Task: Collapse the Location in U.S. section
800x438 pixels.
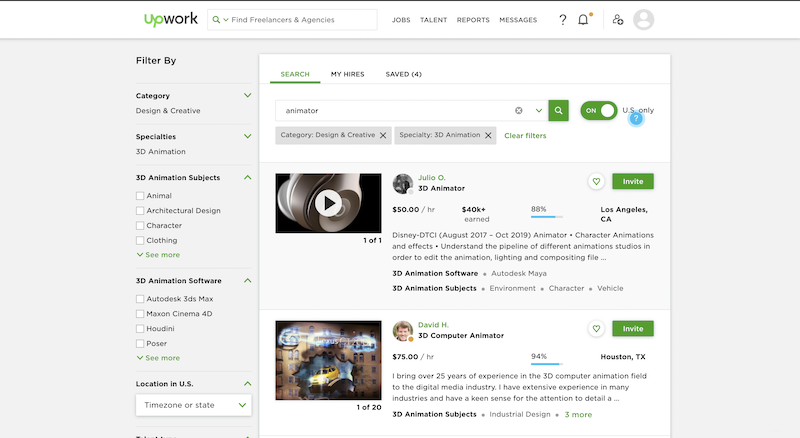Action: 247,384
